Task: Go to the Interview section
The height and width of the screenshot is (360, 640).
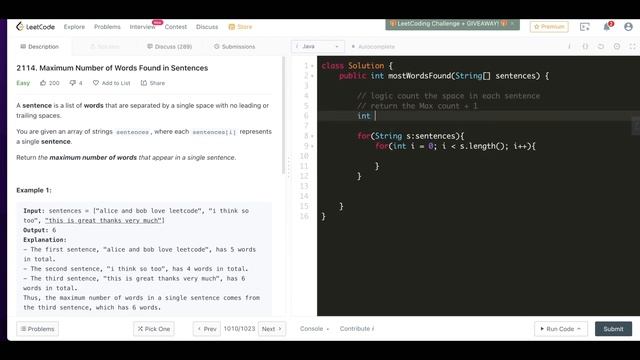Action: (x=142, y=27)
